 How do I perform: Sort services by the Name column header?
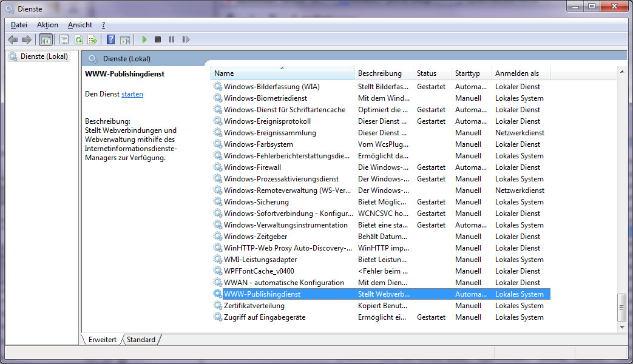click(x=282, y=73)
